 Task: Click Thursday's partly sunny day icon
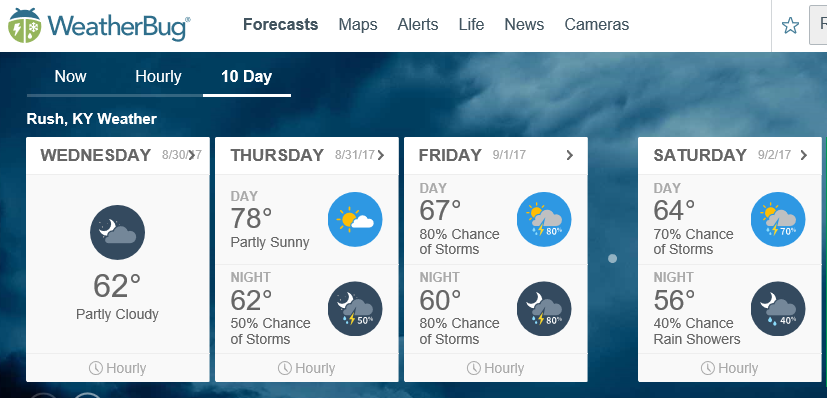(355, 219)
